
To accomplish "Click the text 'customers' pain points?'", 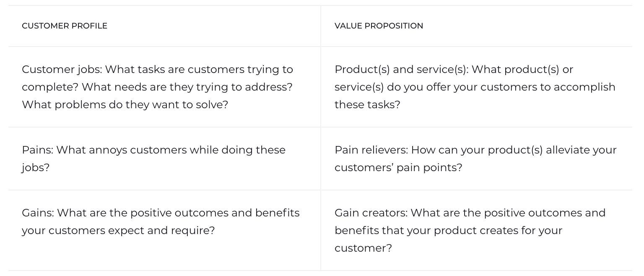I will (398, 167).
